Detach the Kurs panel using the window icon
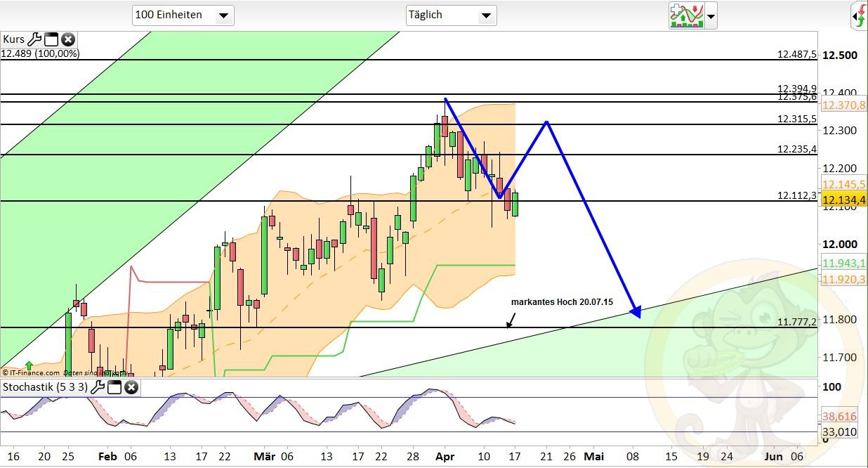 point(51,39)
